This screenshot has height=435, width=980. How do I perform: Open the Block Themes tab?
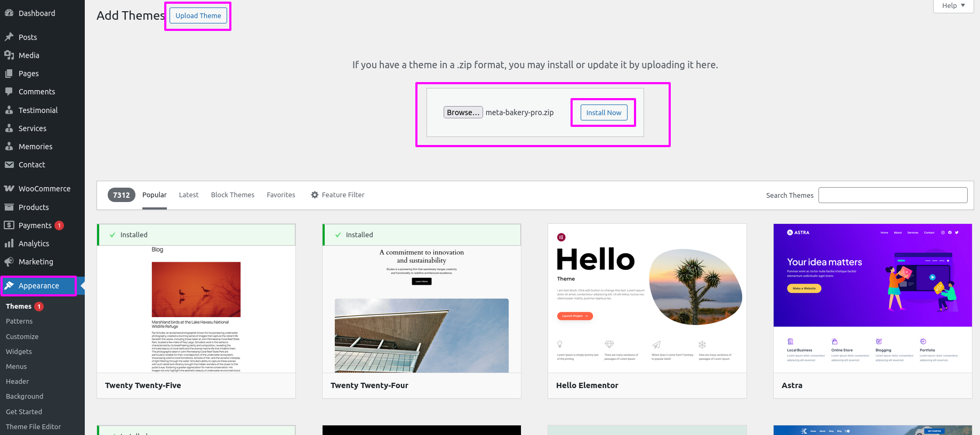(232, 195)
